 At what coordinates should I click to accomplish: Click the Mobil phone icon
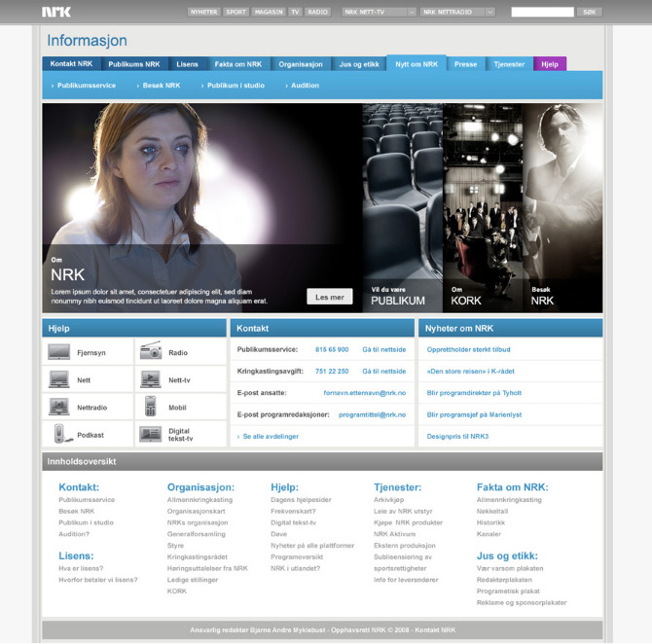[151, 407]
